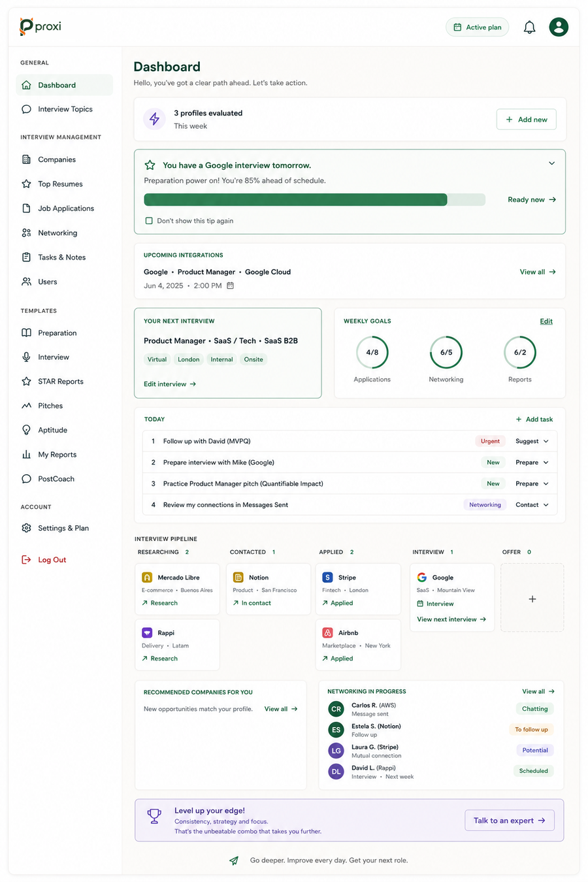Click the Reports 6/2 goal ring
588x882 pixels.
520,352
